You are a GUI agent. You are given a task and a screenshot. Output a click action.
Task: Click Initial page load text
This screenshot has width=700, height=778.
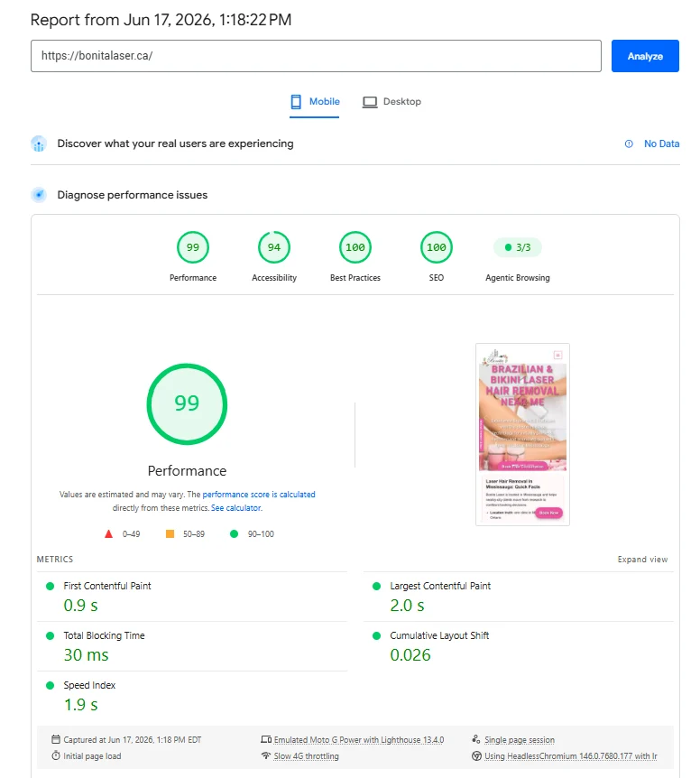click(x=92, y=756)
